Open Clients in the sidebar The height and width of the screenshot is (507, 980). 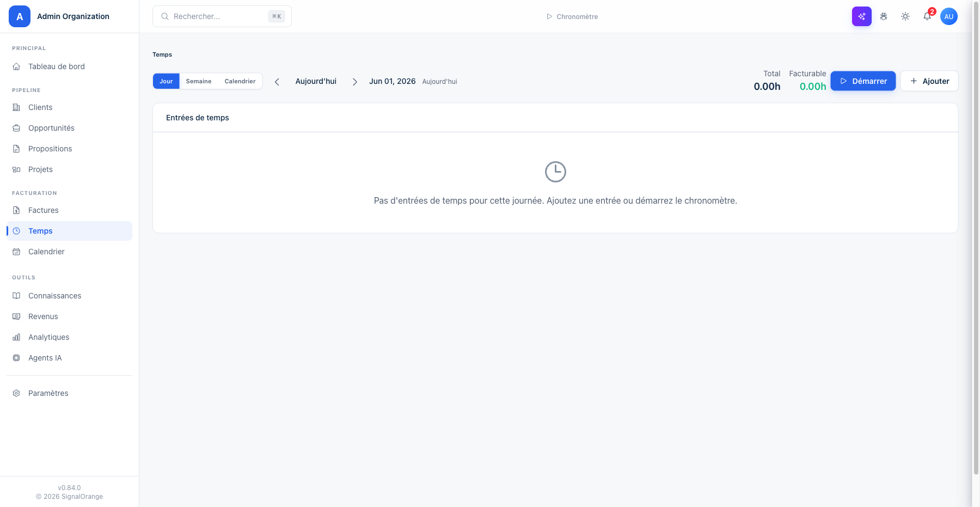pos(69,107)
